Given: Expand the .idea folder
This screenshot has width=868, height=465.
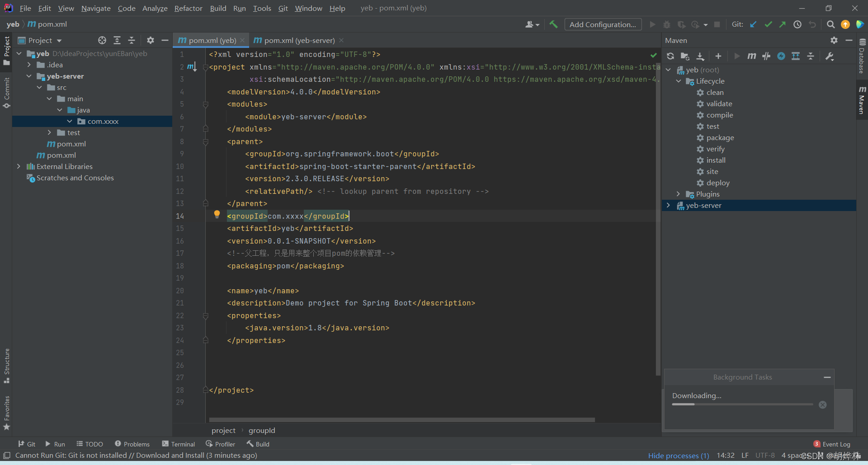Looking at the screenshot, I should [x=29, y=65].
